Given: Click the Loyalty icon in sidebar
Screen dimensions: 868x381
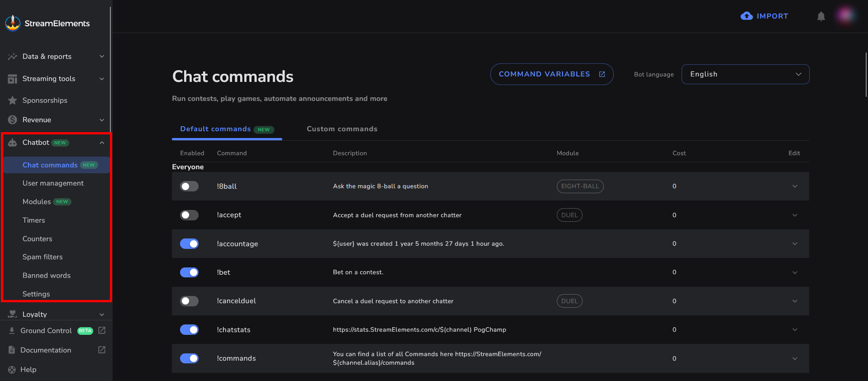Looking at the screenshot, I should tap(13, 314).
